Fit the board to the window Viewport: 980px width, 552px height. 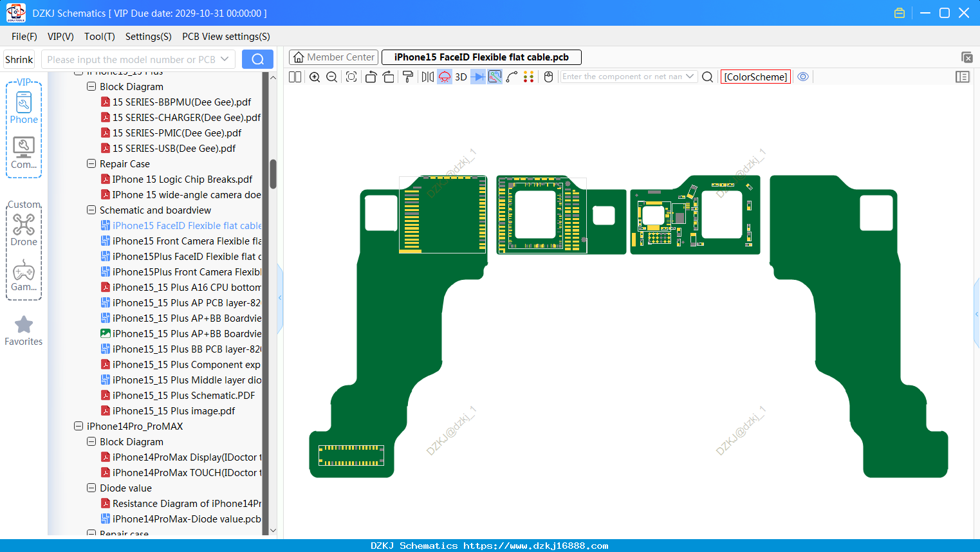pyautogui.click(x=351, y=77)
